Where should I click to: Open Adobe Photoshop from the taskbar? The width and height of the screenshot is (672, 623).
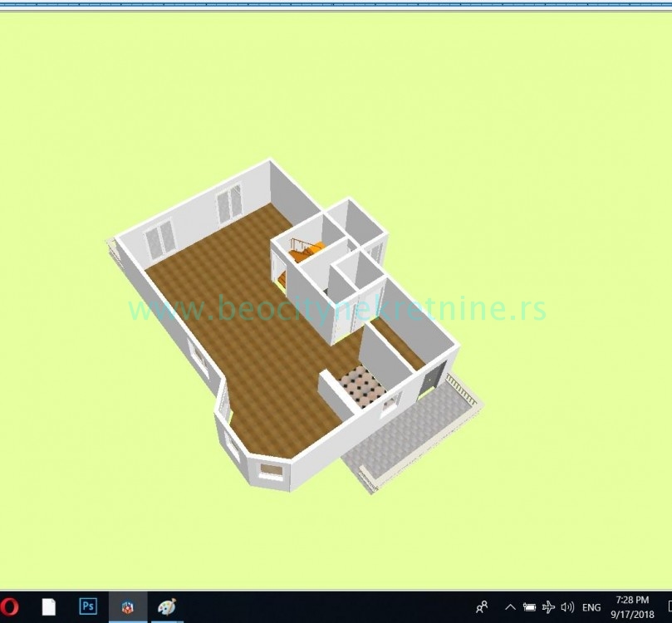pyautogui.click(x=87, y=607)
